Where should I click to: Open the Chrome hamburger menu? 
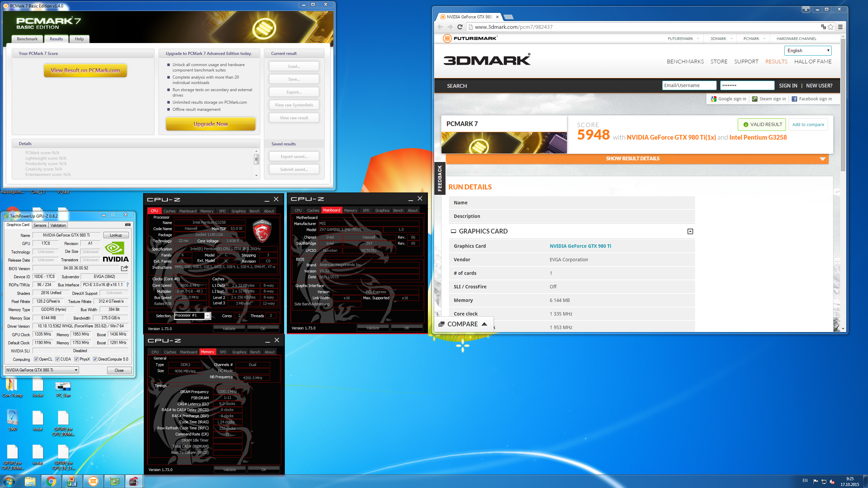tap(840, 27)
